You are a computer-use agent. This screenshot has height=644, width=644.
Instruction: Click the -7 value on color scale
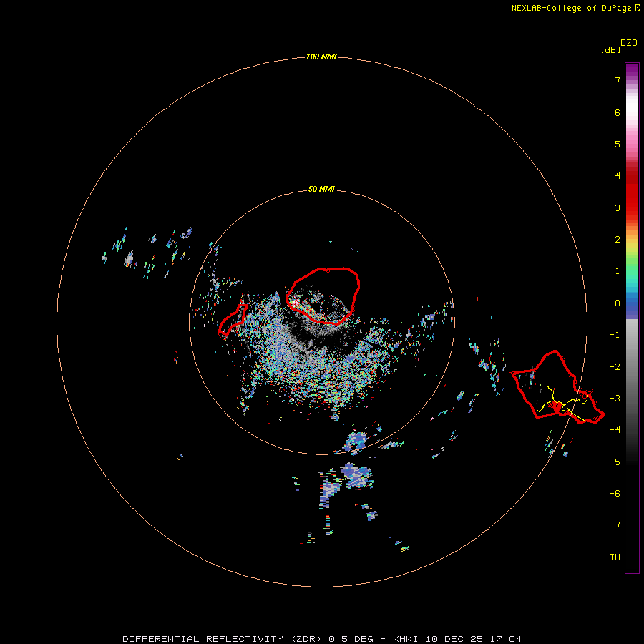(x=615, y=525)
